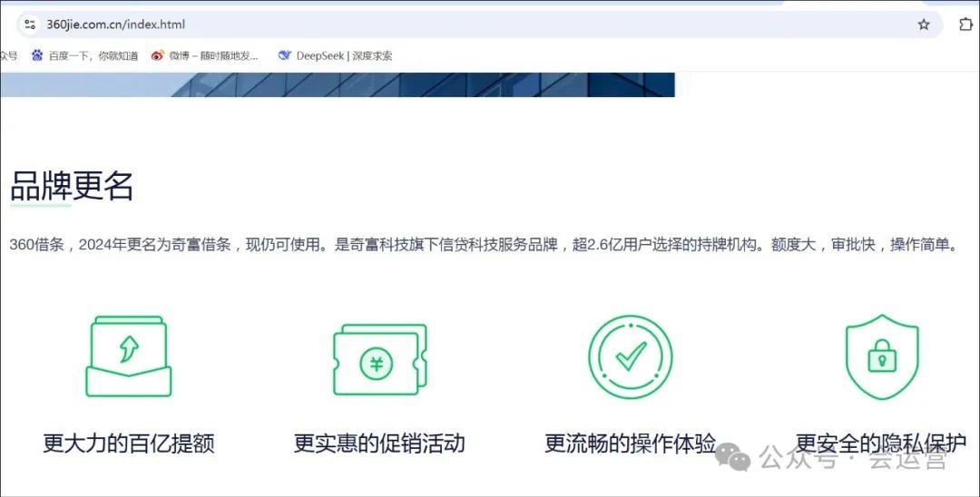Screen dimensions: 980x497
Task: Bookmark this page with the star icon
Action: click(923, 24)
